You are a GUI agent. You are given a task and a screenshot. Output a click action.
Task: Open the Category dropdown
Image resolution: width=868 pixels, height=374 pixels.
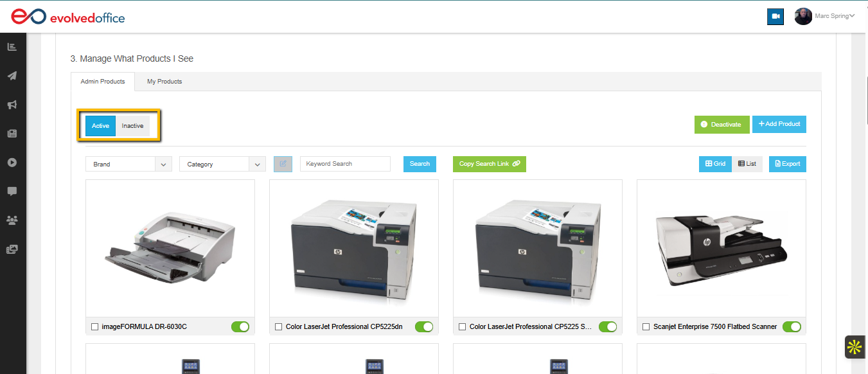222,164
